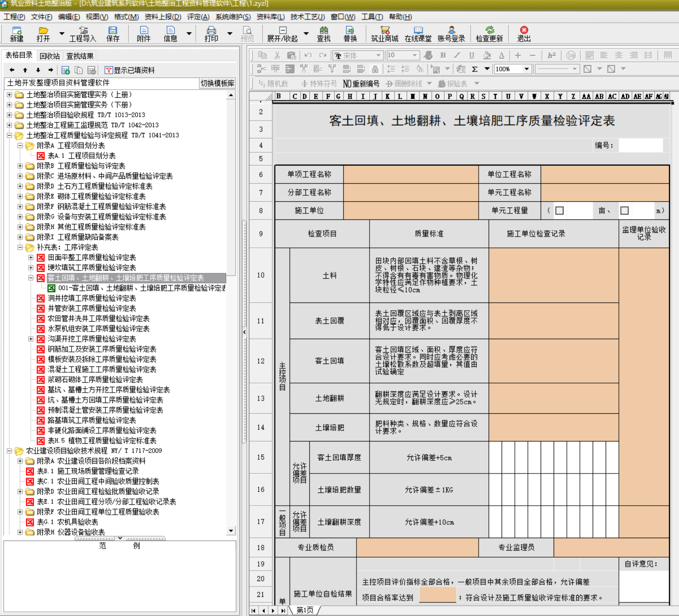Open the font name 宋体 dropdown
The image size is (679, 616).
click(x=379, y=55)
